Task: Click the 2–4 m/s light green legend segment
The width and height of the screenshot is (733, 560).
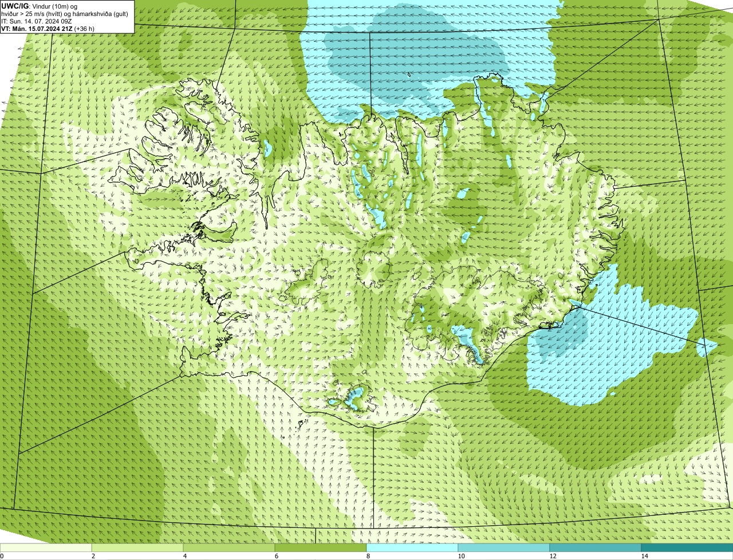Action: 137,548
